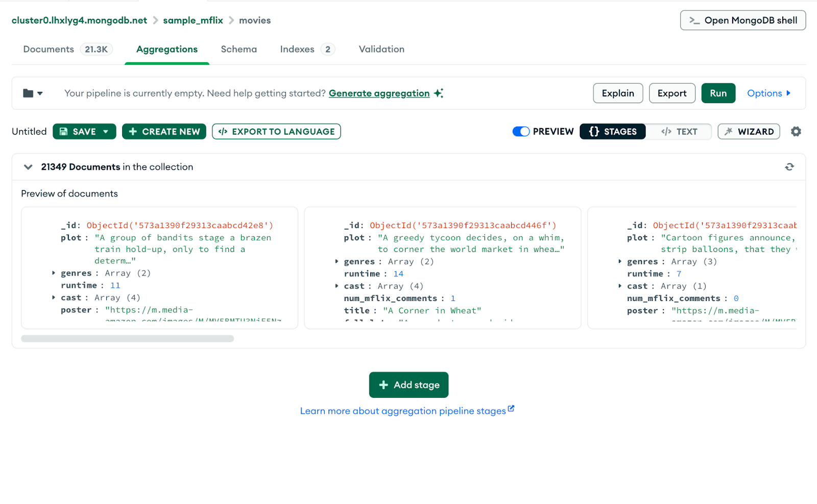Select the curly-braces Stages view icon
The height and width of the screenshot is (504, 817).
pyautogui.click(x=593, y=131)
